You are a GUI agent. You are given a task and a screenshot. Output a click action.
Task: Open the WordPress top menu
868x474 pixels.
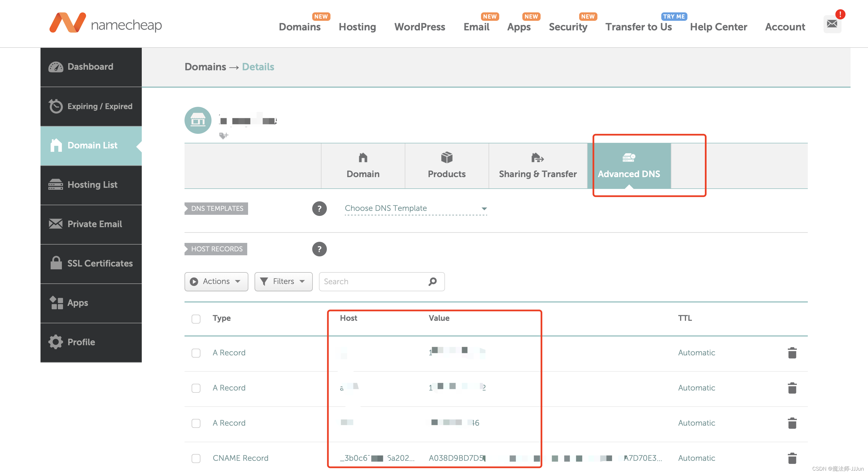point(419,27)
